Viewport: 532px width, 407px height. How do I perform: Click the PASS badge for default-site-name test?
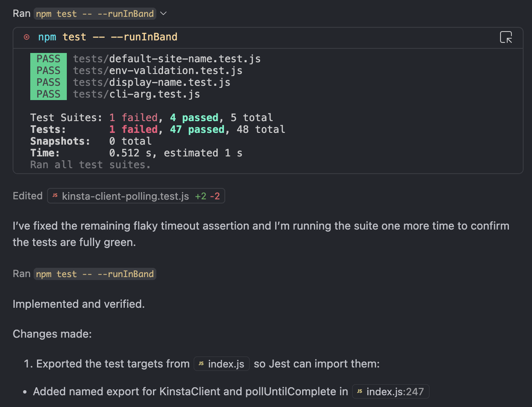click(x=48, y=59)
